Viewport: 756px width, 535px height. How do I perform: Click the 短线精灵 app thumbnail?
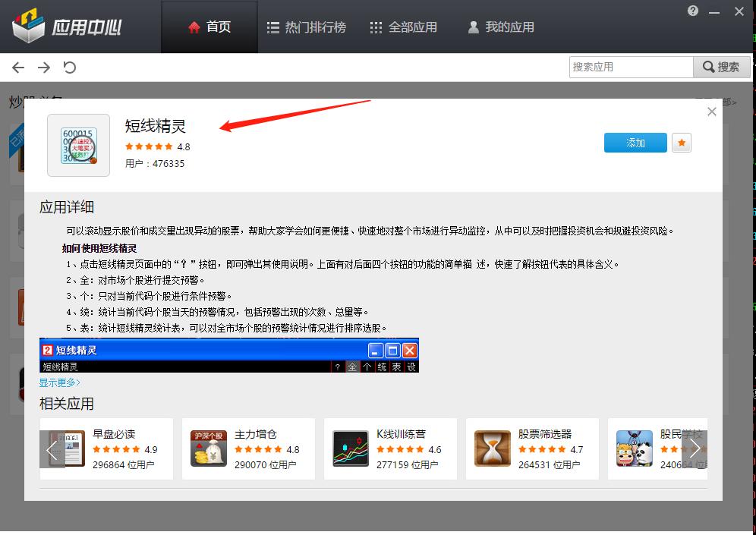(x=78, y=144)
